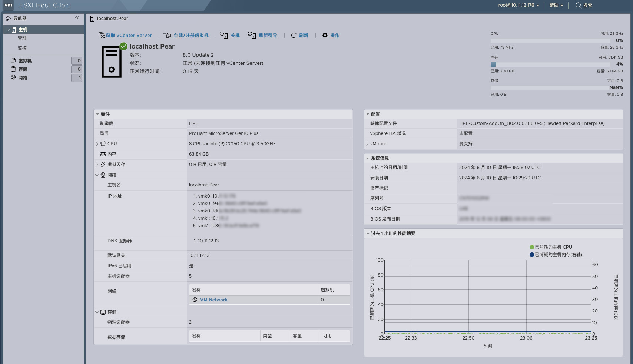Click the storage icon in navigator

coord(13,69)
